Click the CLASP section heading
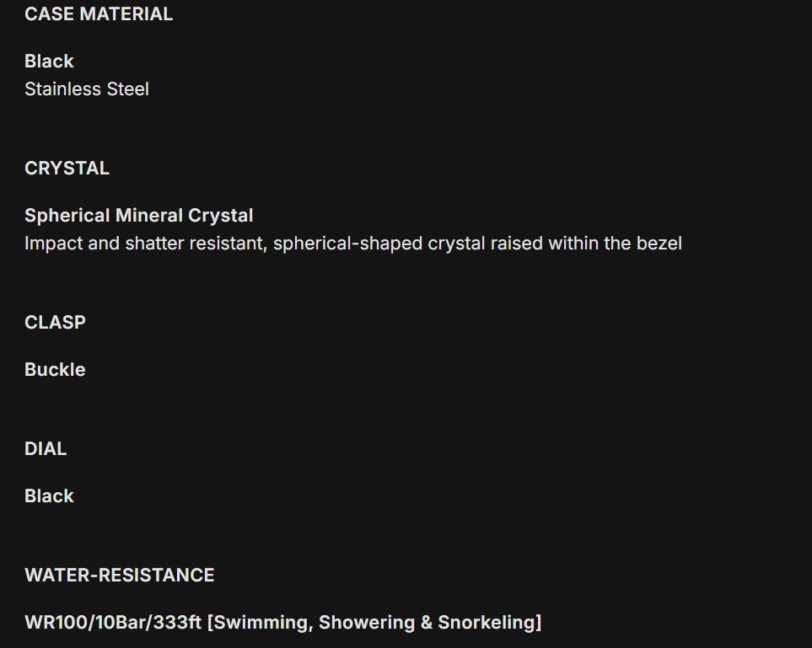The height and width of the screenshot is (648, 812). point(55,322)
